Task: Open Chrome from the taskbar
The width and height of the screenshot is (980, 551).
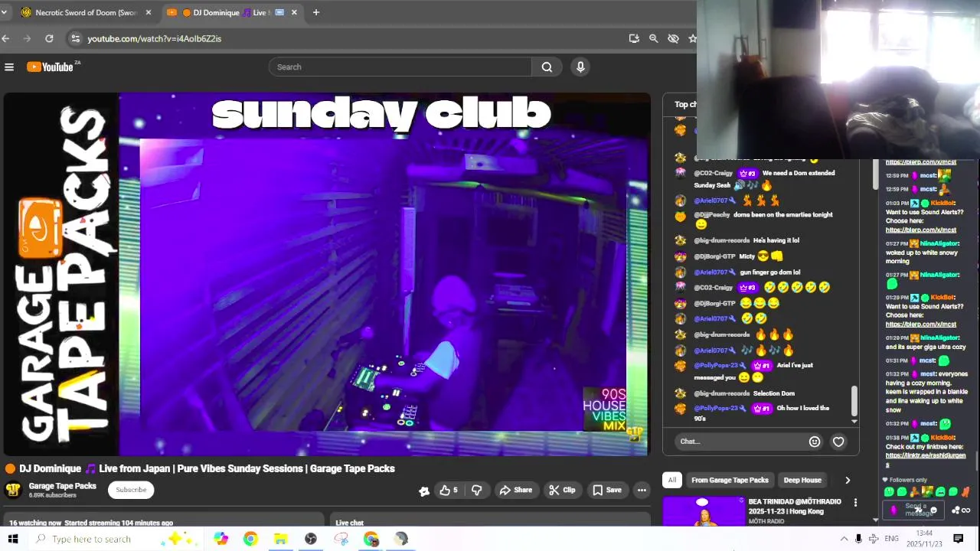Action: (250, 539)
